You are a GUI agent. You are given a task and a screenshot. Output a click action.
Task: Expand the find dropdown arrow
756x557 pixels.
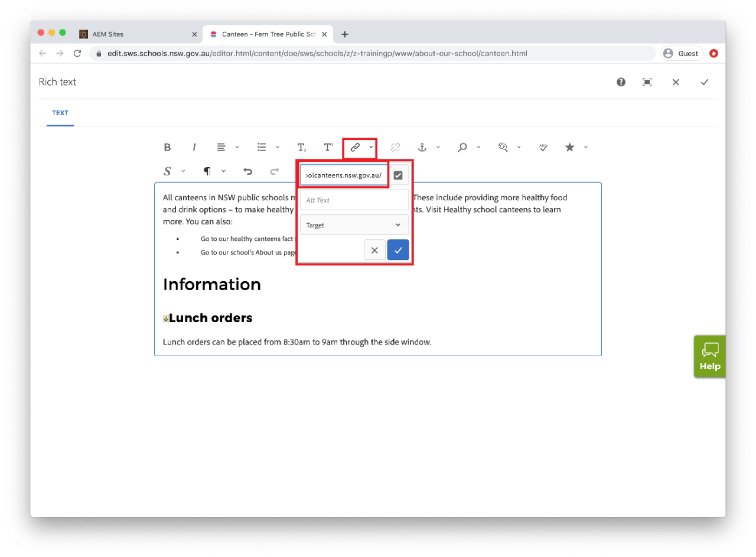[478, 147]
